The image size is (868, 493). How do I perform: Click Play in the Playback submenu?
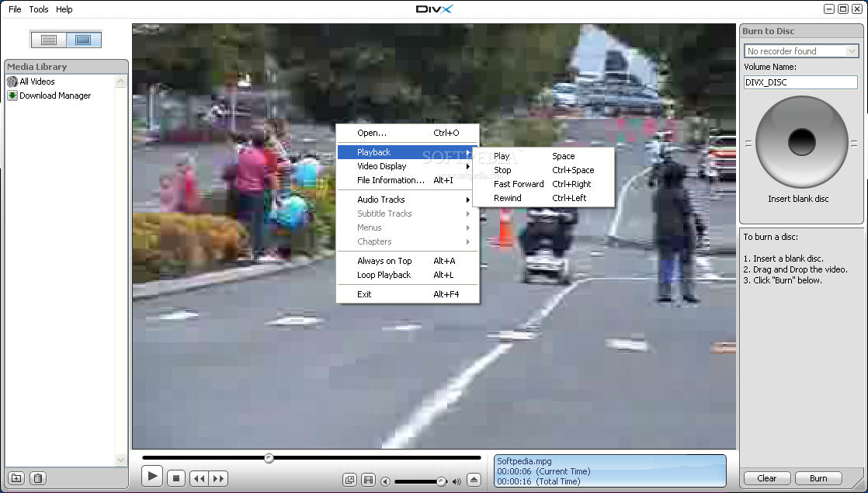[543, 156]
